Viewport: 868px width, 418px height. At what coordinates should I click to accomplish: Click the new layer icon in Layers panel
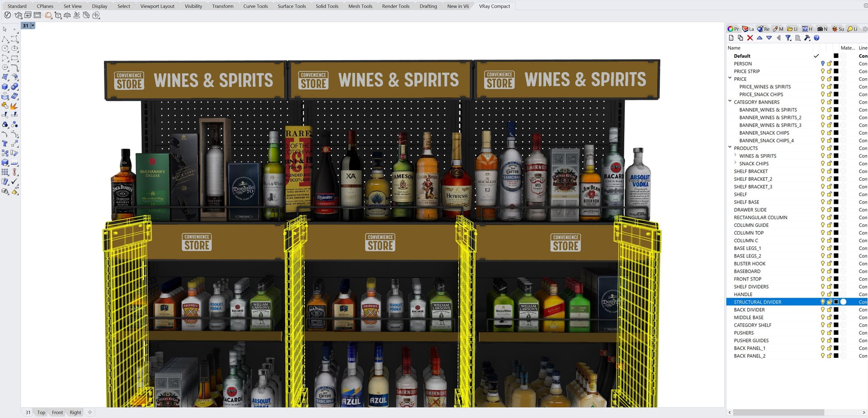coord(731,38)
